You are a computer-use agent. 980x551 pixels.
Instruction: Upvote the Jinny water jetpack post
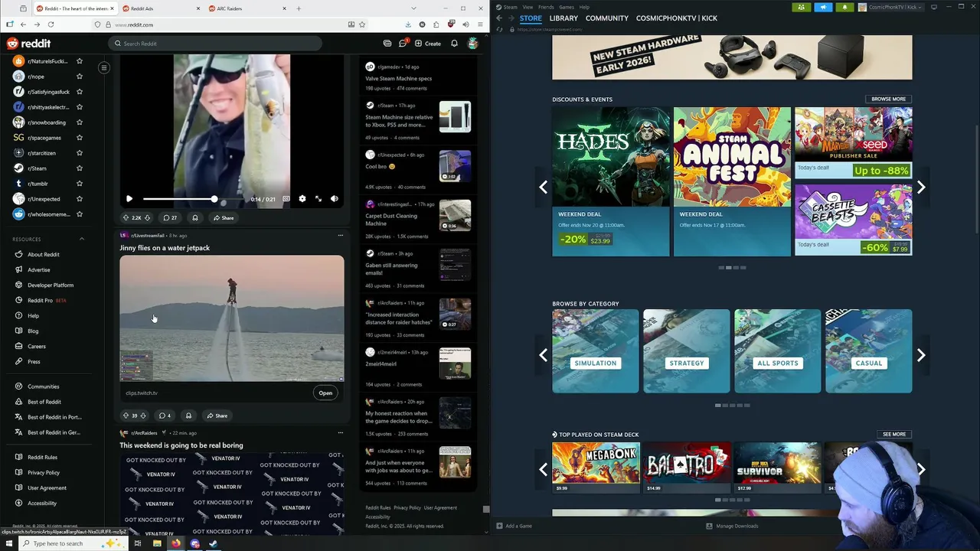coord(126,416)
